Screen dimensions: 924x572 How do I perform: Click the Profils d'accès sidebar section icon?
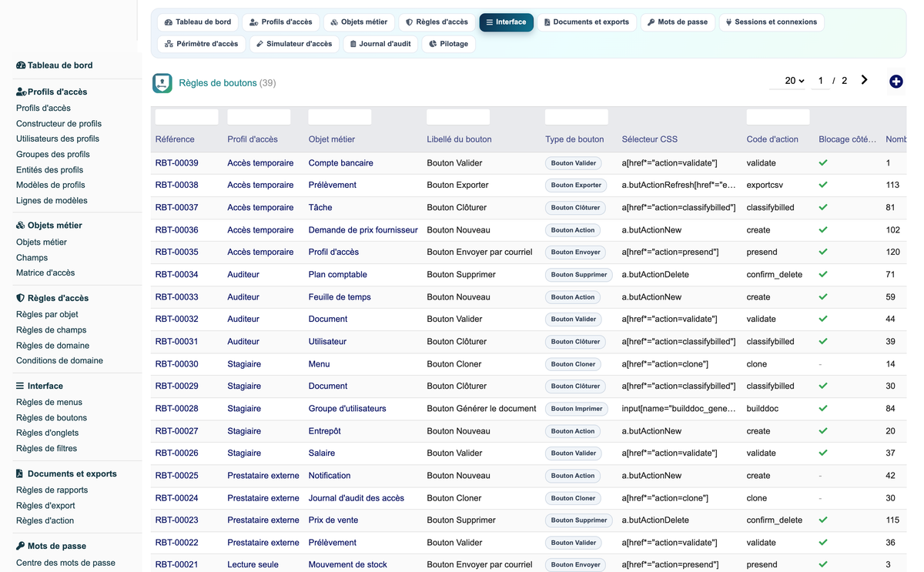coord(21,92)
